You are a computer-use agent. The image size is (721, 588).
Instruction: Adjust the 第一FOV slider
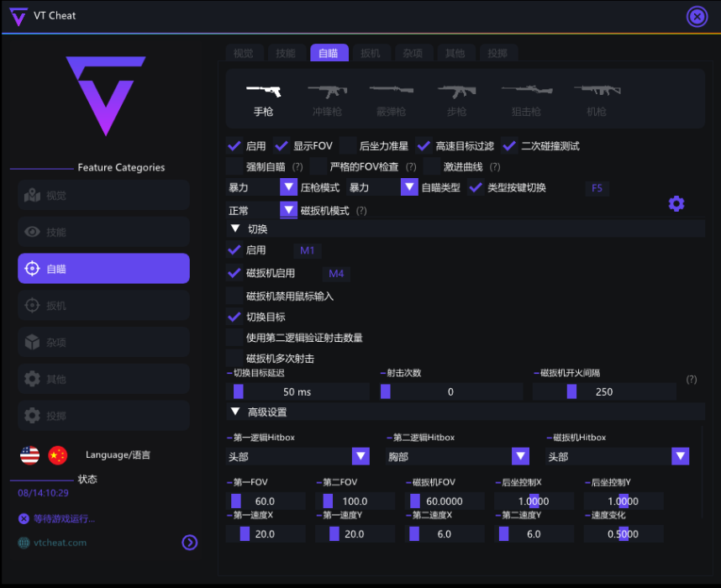[x=266, y=501]
